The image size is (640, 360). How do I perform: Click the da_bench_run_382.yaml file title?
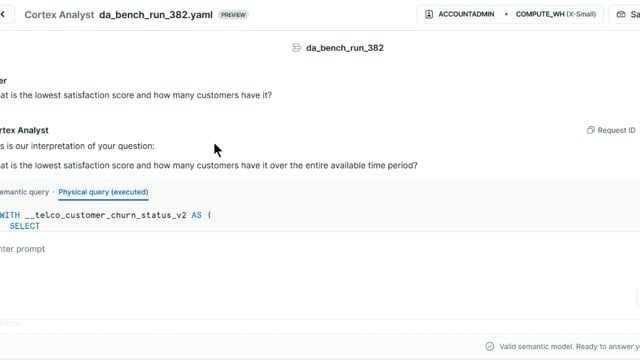156,15
